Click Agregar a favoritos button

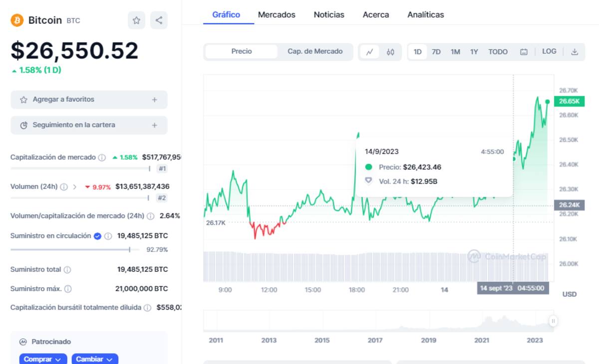click(89, 100)
